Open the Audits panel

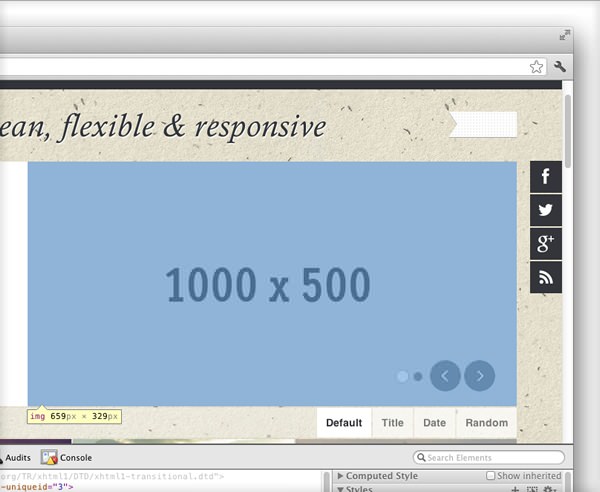pyautogui.click(x=18, y=458)
